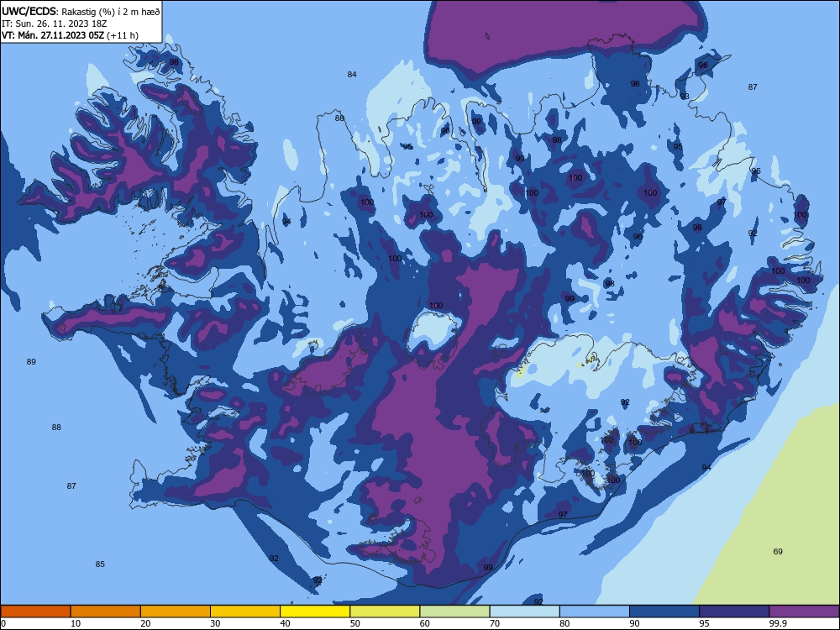The height and width of the screenshot is (630, 840).
Task: Click the '85' humidity value in southwest sea
Action: (100, 564)
